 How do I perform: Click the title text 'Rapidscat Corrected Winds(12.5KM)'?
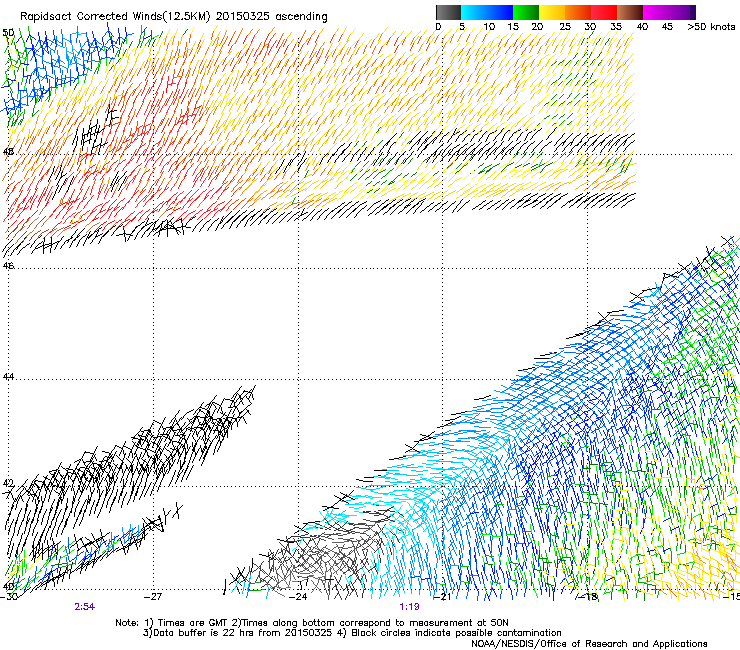click(x=115, y=17)
